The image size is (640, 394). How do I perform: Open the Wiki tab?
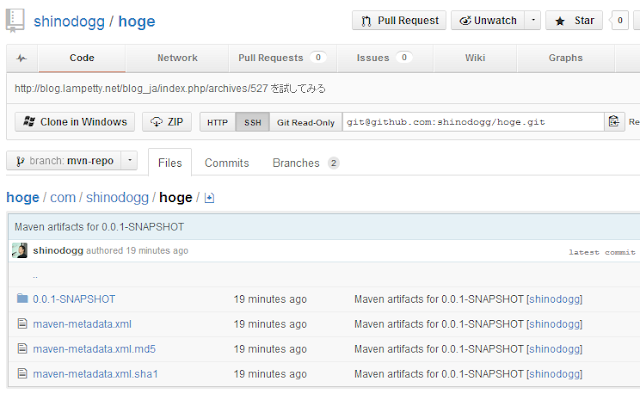pyautogui.click(x=475, y=58)
